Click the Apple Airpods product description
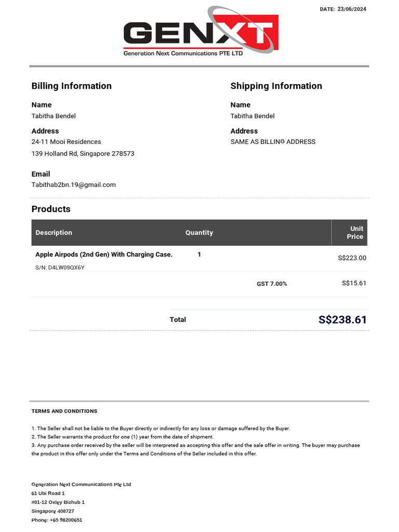 [104, 255]
